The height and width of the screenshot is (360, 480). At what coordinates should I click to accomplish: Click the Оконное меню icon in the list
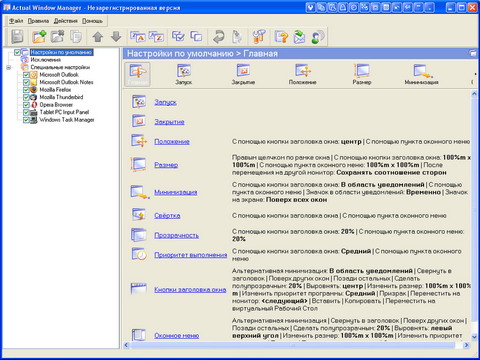click(x=139, y=335)
